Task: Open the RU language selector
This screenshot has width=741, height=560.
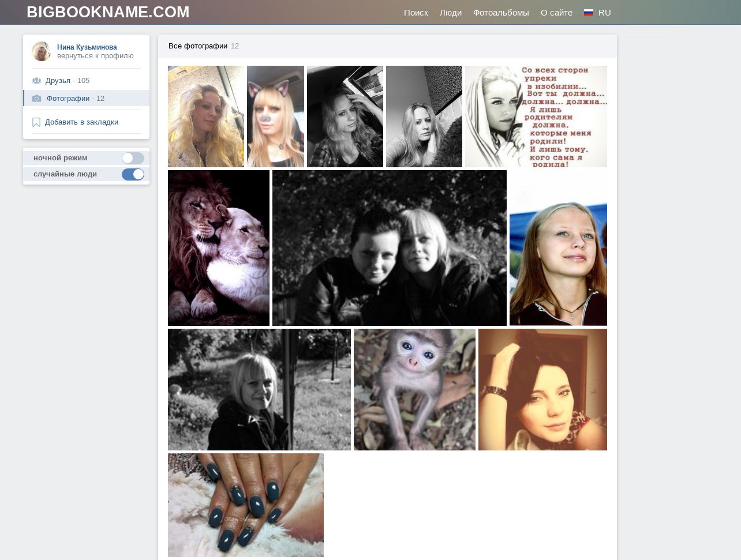Action: click(604, 13)
